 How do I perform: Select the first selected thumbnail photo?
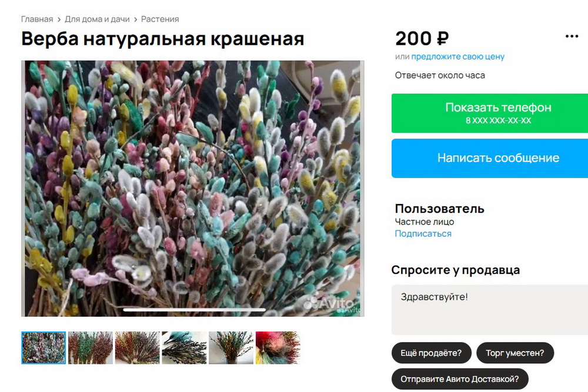(44, 348)
